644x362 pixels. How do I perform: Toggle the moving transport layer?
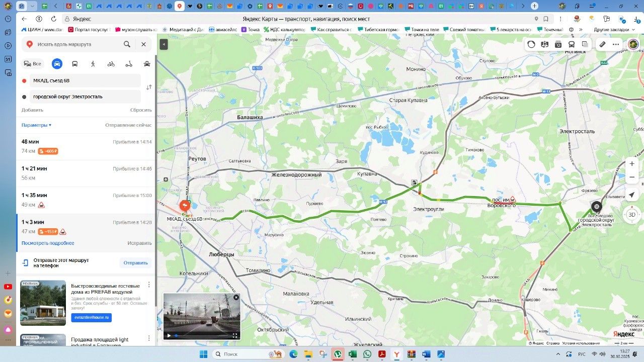572,44
